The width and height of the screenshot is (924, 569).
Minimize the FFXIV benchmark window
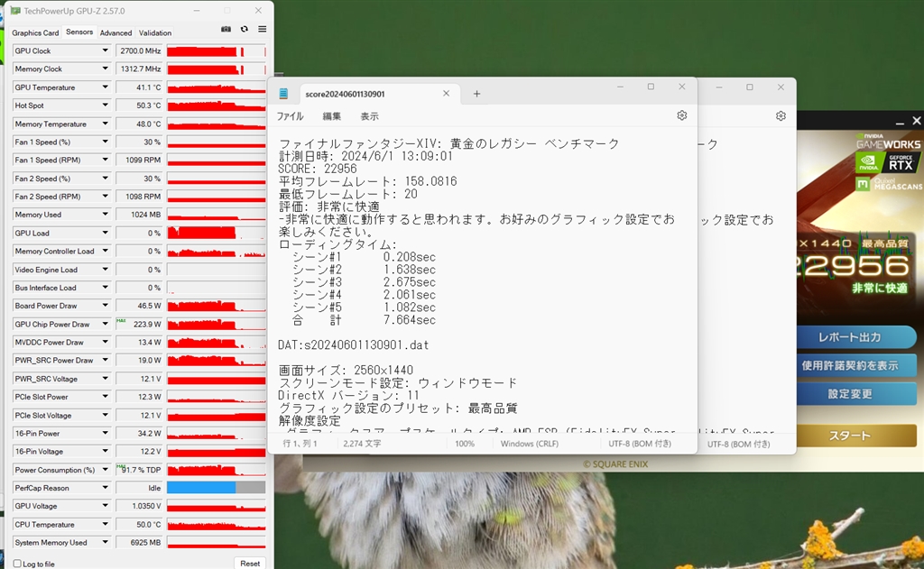click(900, 122)
